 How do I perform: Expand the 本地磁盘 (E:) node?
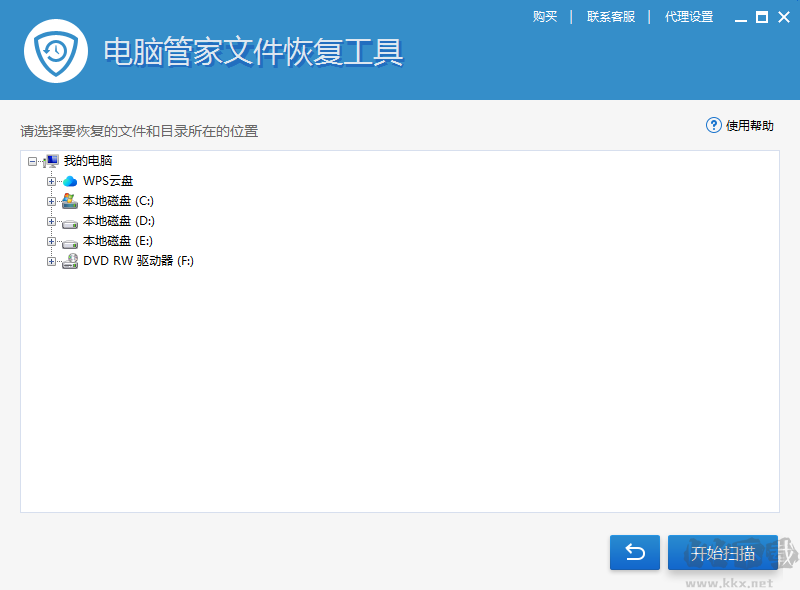point(51,240)
